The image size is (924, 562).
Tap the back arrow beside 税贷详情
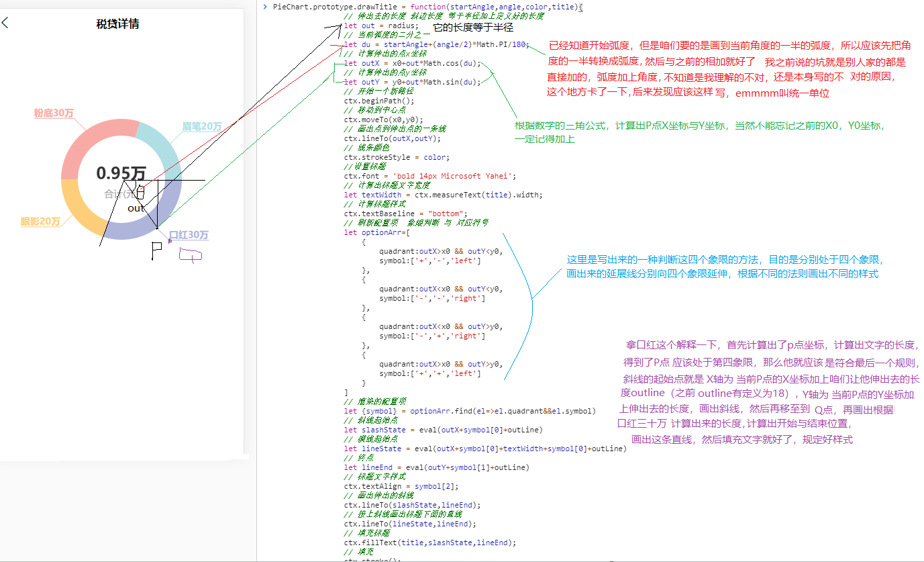click(x=5, y=24)
